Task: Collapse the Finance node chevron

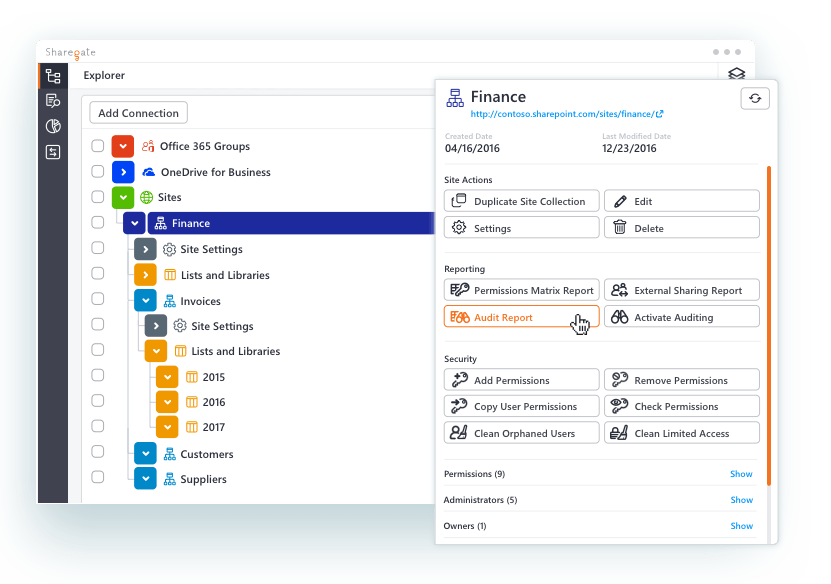Action: pos(135,223)
